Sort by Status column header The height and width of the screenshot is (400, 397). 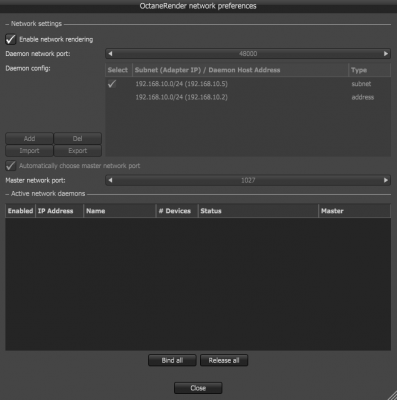point(258,211)
